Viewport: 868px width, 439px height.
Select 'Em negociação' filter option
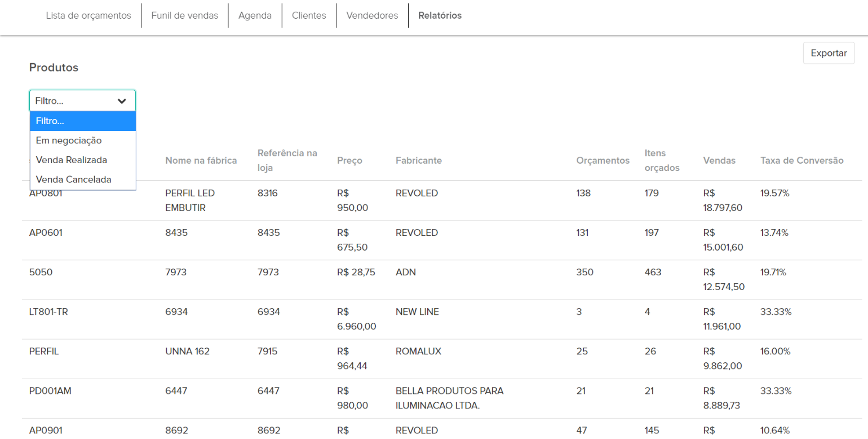[68, 141]
